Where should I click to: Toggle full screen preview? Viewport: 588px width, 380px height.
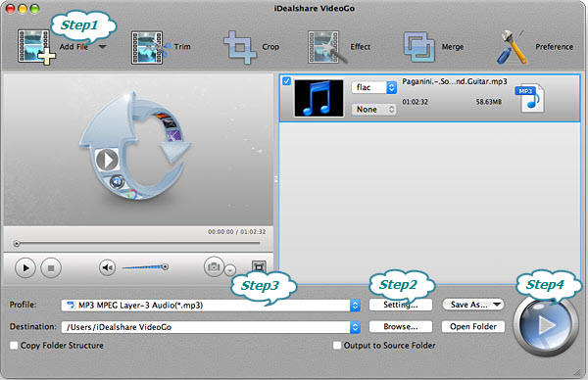click(x=259, y=266)
